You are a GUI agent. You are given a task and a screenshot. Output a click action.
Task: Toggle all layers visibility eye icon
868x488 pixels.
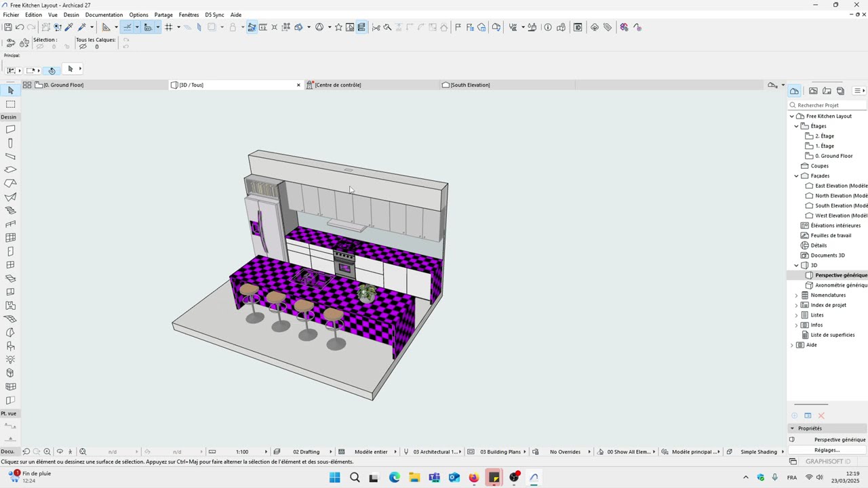click(x=83, y=47)
